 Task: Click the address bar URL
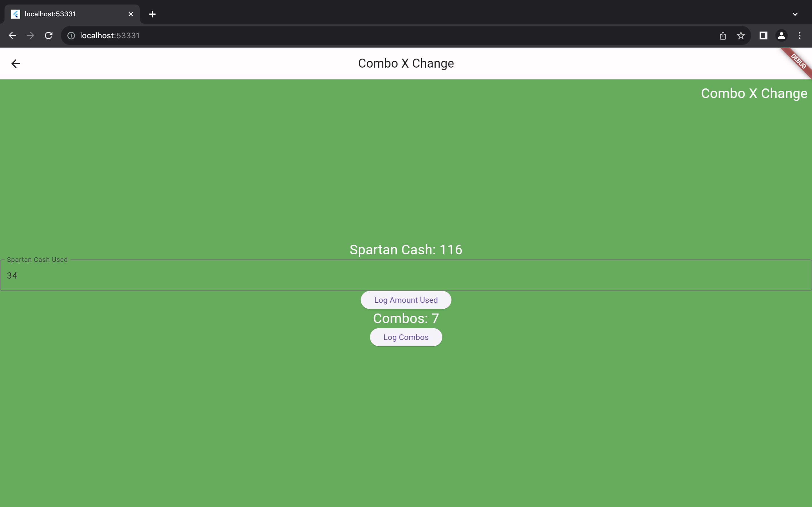[110, 35]
